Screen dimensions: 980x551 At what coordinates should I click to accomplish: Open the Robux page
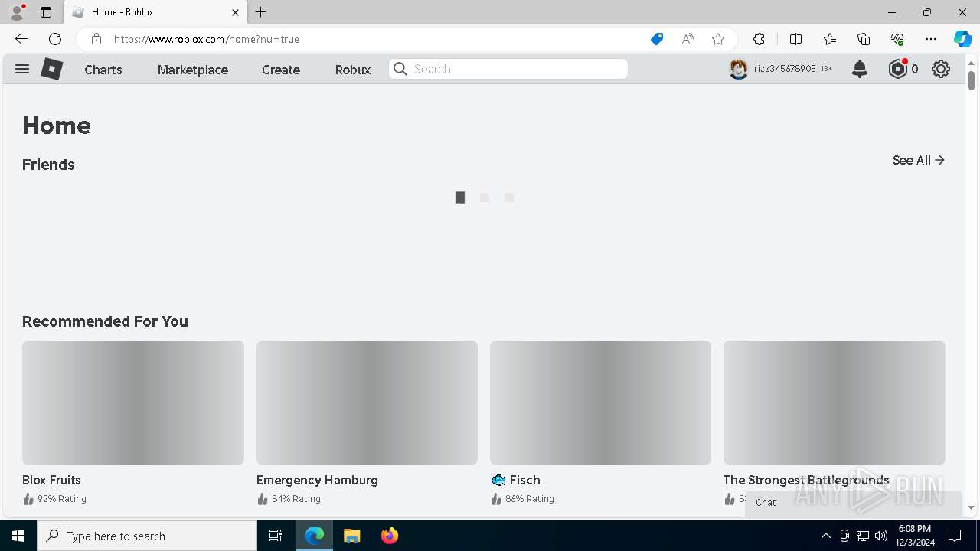click(353, 70)
